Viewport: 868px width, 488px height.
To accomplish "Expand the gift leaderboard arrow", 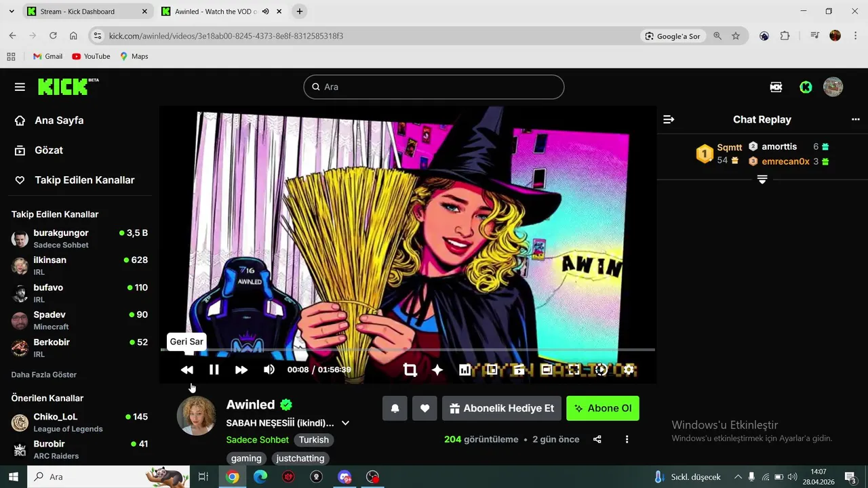I will pyautogui.click(x=762, y=180).
